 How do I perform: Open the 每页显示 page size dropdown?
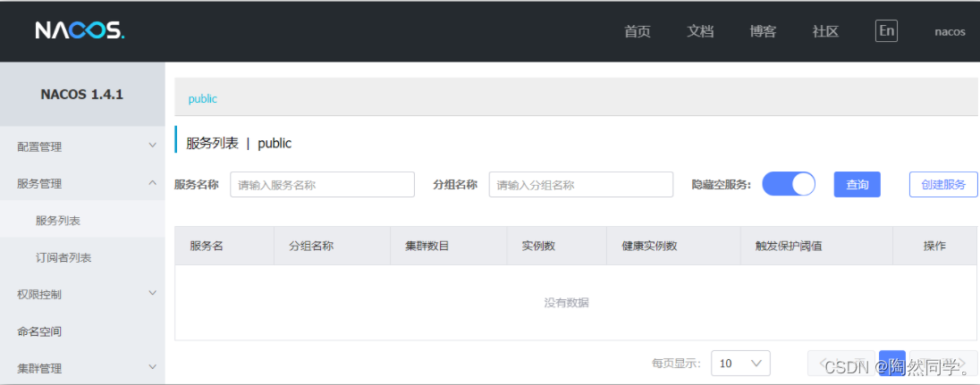740,364
